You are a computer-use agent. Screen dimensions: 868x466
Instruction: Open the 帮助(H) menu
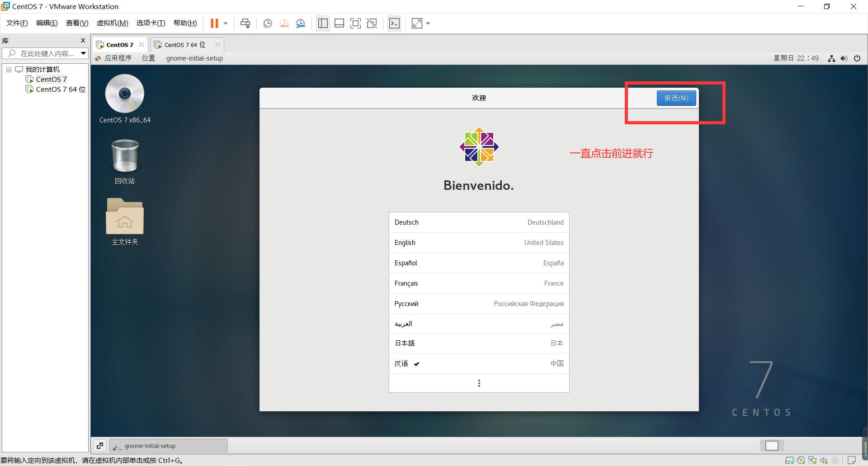pyautogui.click(x=185, y=23)
